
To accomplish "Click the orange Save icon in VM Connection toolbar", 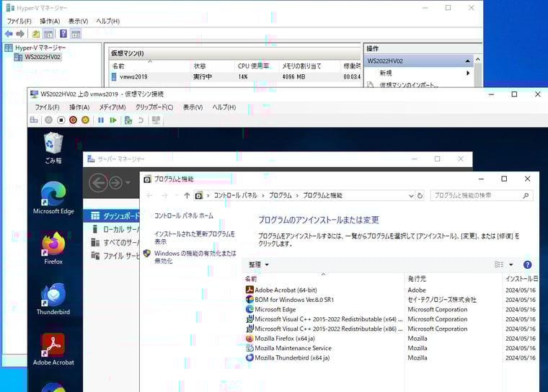I will coord(85,120).
